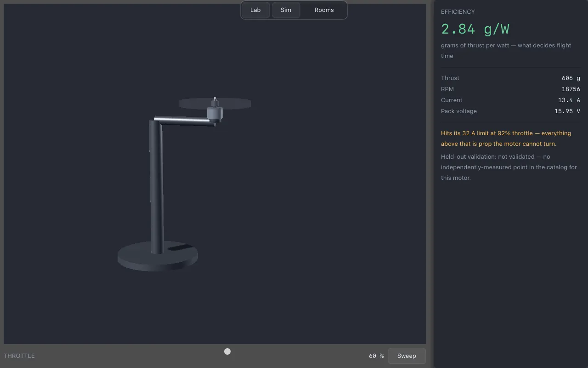The width and height of the screenshot is (588, 368).
Task: Select the 18756 RPM value
Action: 571,89
